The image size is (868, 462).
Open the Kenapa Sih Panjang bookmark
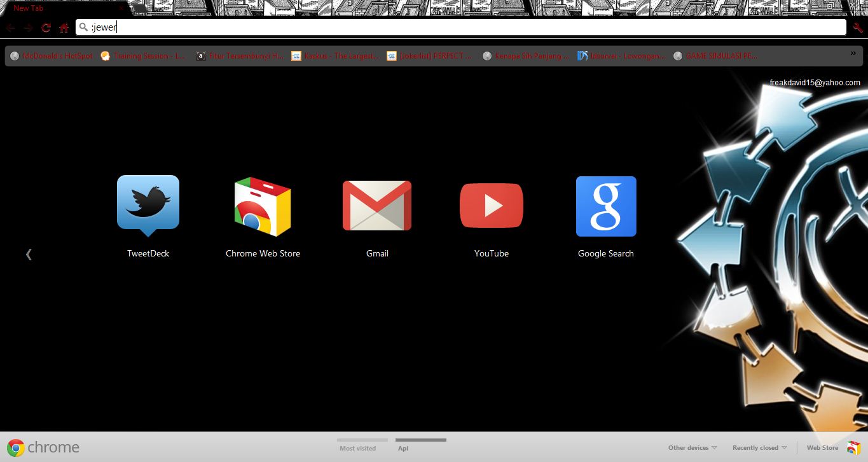point(526,56)
